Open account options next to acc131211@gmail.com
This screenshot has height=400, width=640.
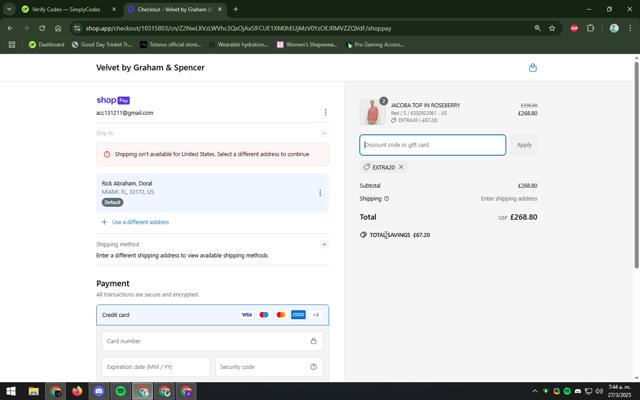point(325,112)
